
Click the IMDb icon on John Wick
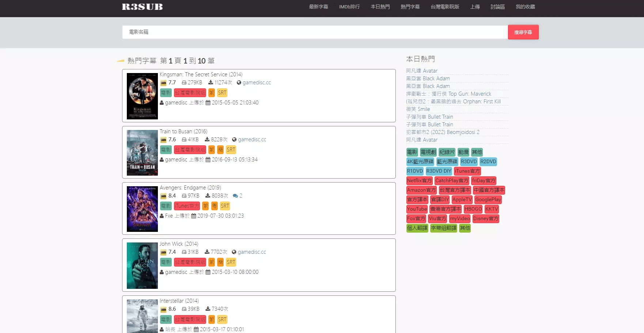point(163,252)
